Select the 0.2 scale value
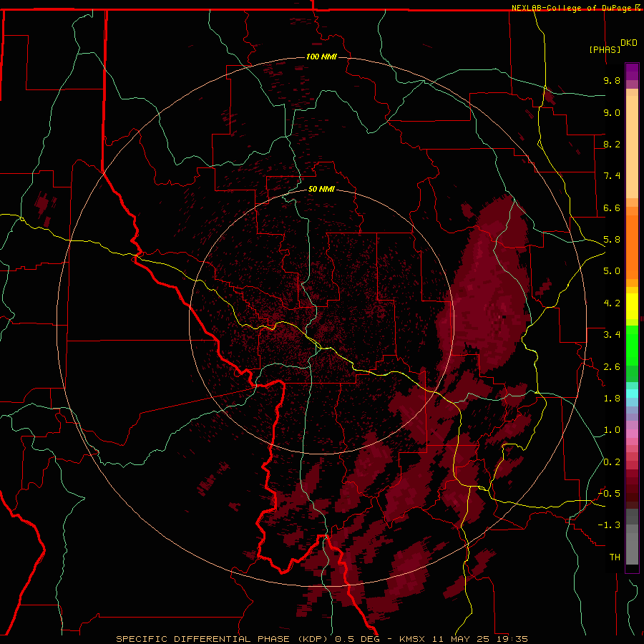 click(612, 462)
